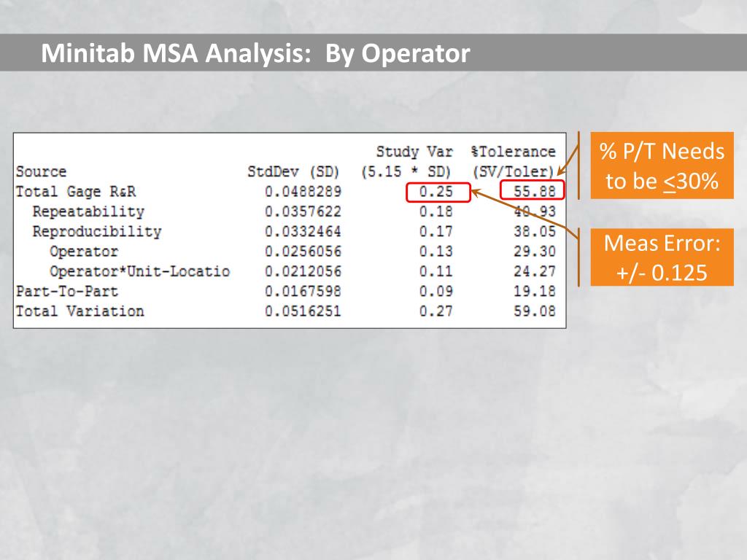Click the %Tolerance value 29.30
This screenshot has width=747, height=560.
(x=535, y=252)
